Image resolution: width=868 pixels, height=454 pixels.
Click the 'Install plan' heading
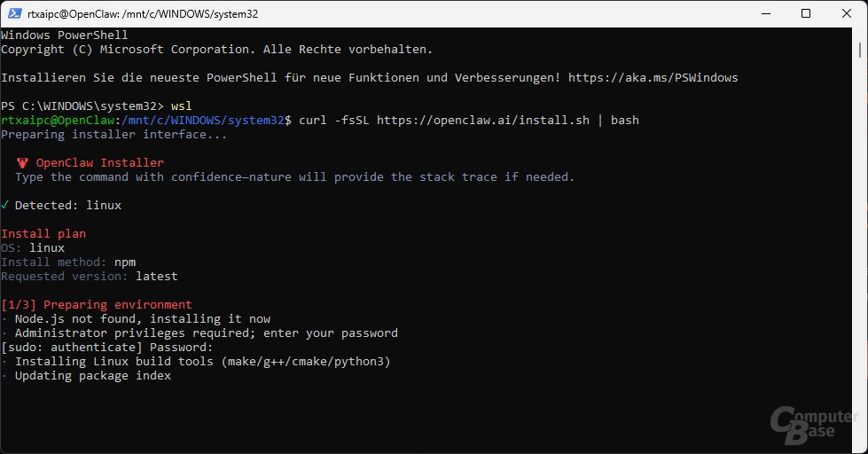coord(43,233)
